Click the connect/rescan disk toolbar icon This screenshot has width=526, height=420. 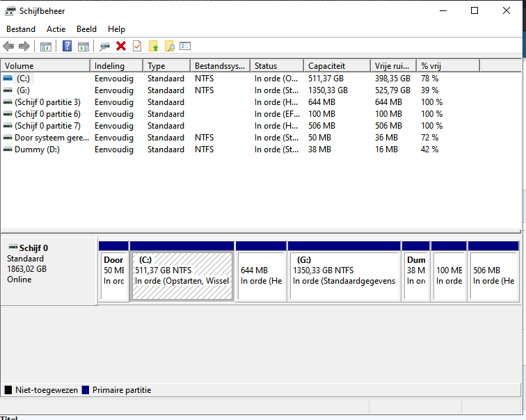104,47
